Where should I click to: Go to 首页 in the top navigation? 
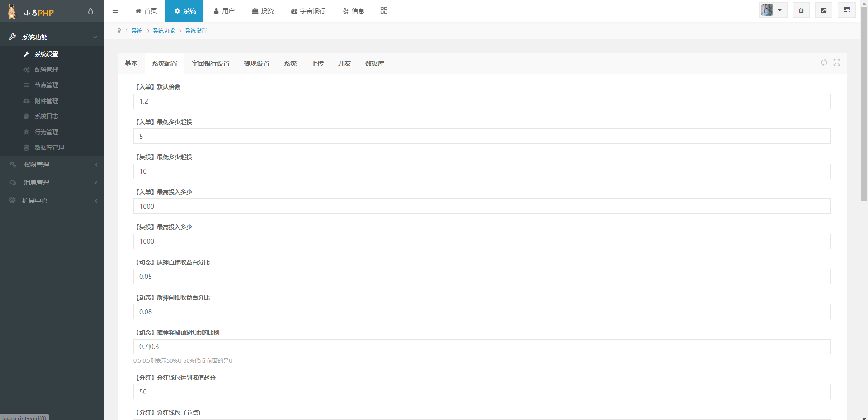146,11
